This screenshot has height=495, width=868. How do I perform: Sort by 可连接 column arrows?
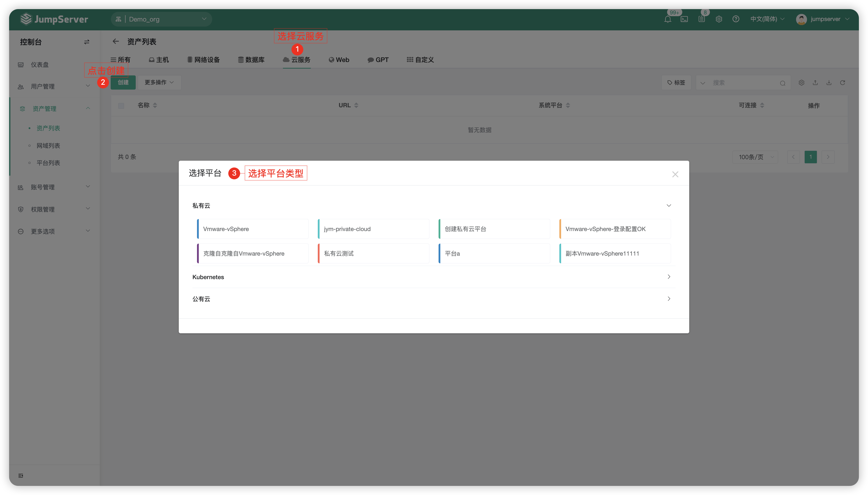click(762, 105)
